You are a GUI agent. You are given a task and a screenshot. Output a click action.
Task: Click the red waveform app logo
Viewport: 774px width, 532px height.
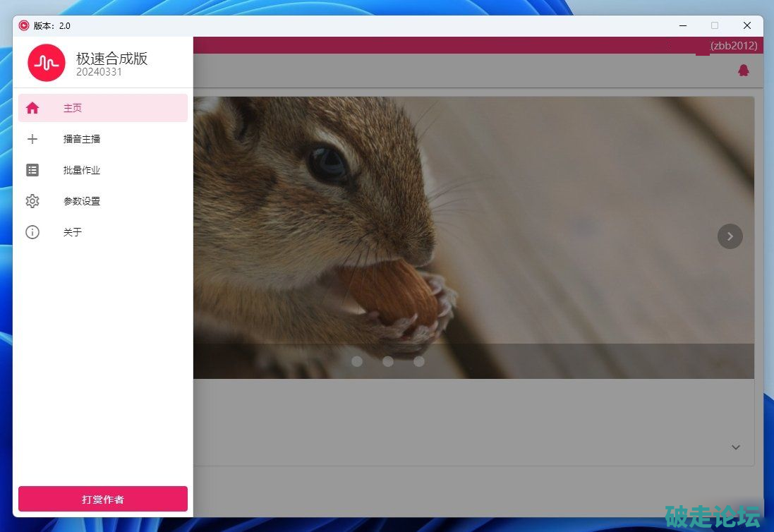47,63
